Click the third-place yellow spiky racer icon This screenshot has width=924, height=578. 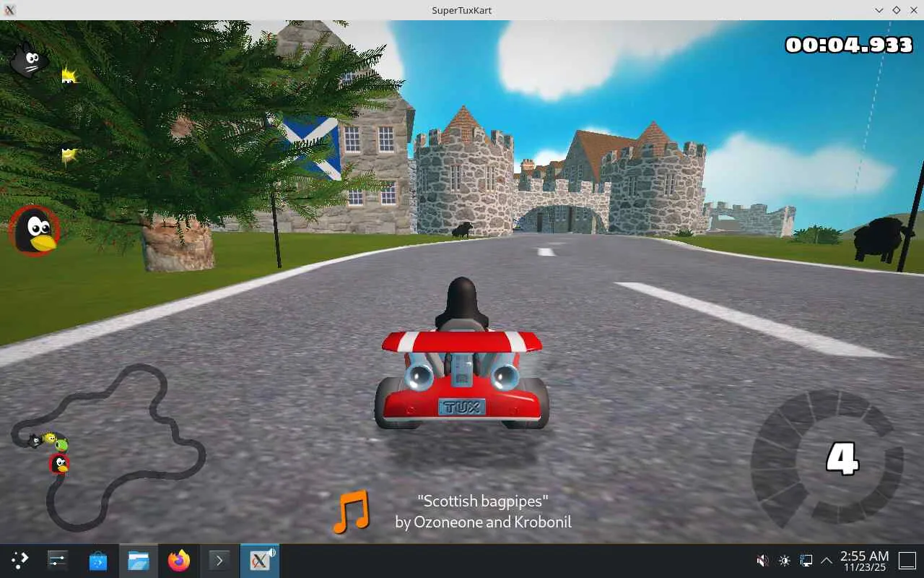(69, 155)
